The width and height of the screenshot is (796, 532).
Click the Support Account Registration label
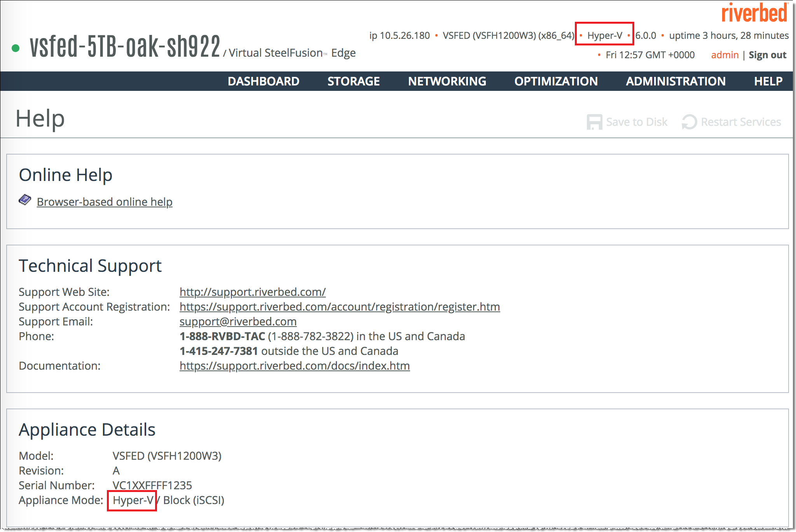[94, 307]
